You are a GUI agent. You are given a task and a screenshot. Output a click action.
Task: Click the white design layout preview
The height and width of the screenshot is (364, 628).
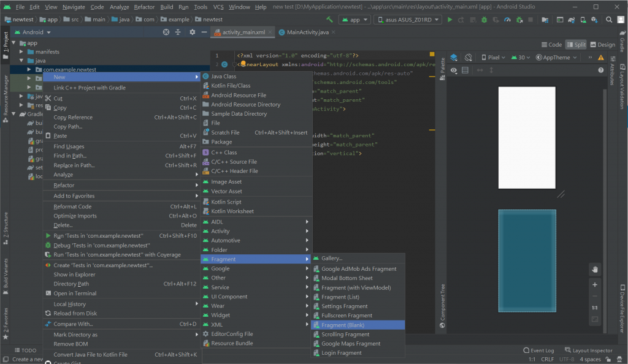tap(526, 137)
